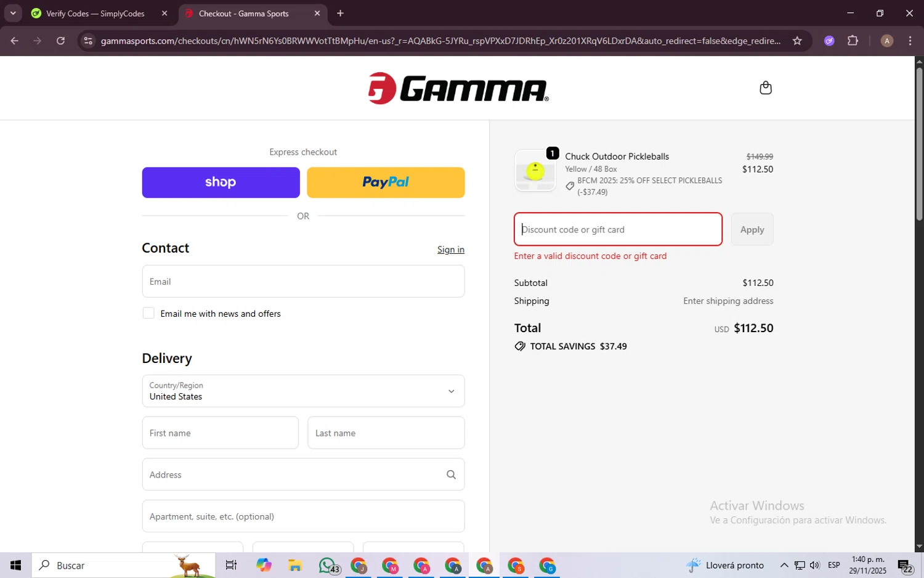Click the Sign in link
Screen dimensions: 924x578
click(x=451, y=250)
